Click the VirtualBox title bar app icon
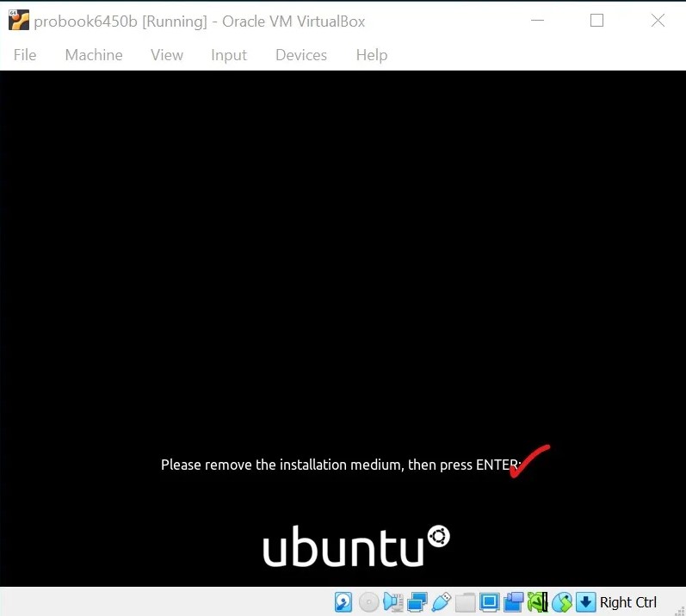 [18, 21]
